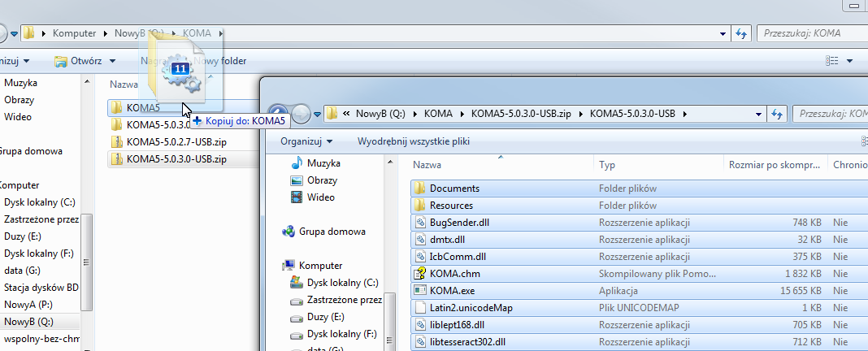Select the Latin2.unicodeMap file
Viewport: 868px width, 351px height.
point(471,307)
